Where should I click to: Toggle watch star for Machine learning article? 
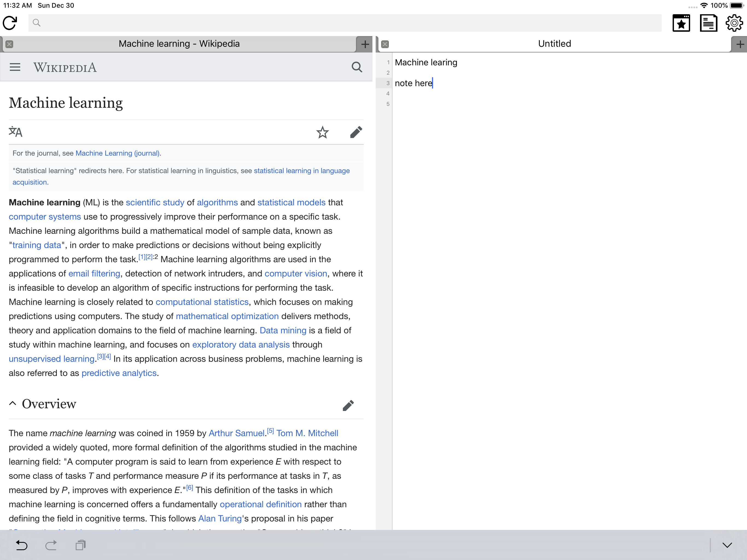(x=322, y=132)
